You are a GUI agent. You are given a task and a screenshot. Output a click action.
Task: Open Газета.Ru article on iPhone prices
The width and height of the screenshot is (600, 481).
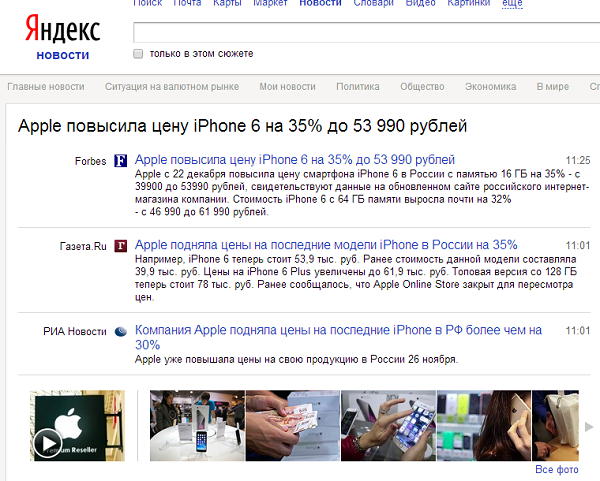[325, 245]
